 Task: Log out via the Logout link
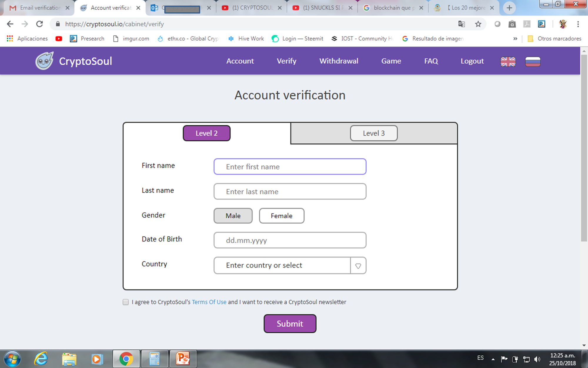(x=472, y=61)
